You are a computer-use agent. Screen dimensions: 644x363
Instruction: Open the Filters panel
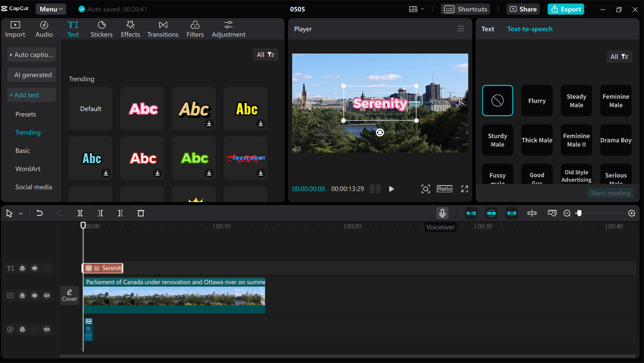195,28
